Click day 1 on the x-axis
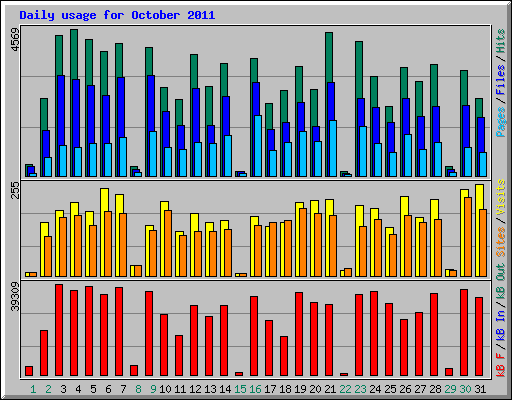Viewport: 512px width, 400px height. 33,389
